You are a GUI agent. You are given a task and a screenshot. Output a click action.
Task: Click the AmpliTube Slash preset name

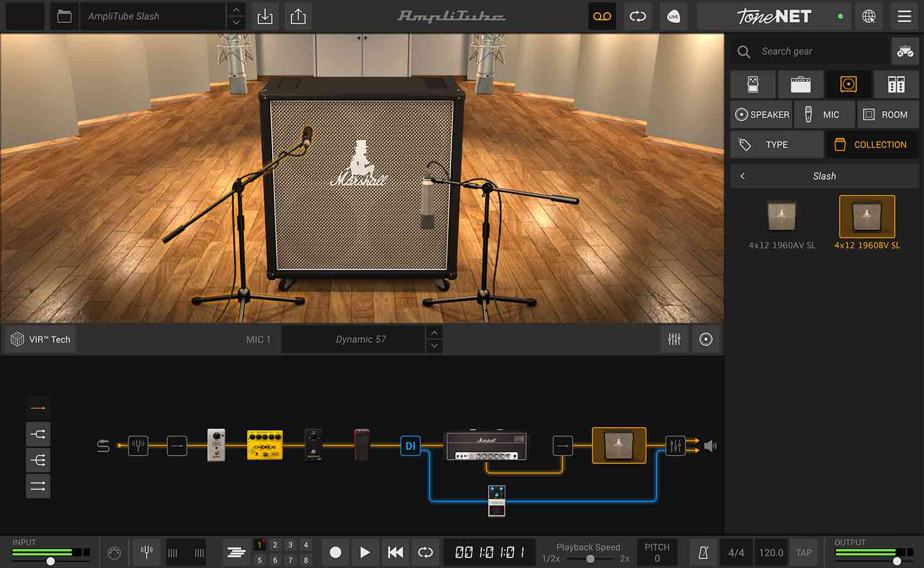pos(153,16)
